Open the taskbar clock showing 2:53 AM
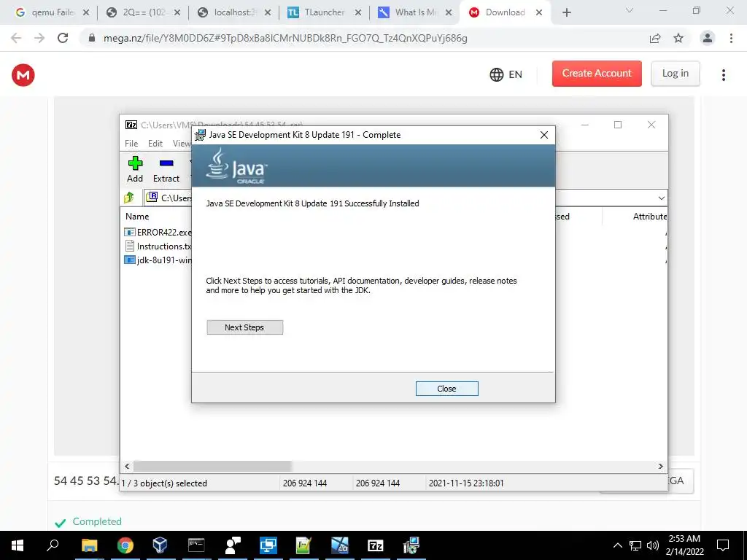Viewport: 747px width, 560px height. [x=684, y=545]
